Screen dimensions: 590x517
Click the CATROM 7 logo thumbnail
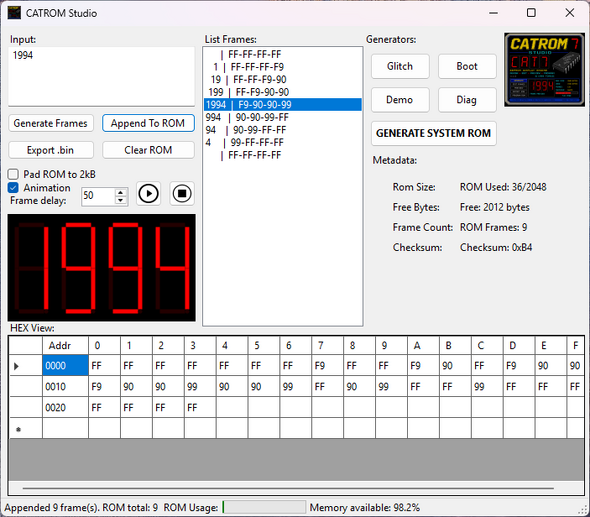[544, 70]
